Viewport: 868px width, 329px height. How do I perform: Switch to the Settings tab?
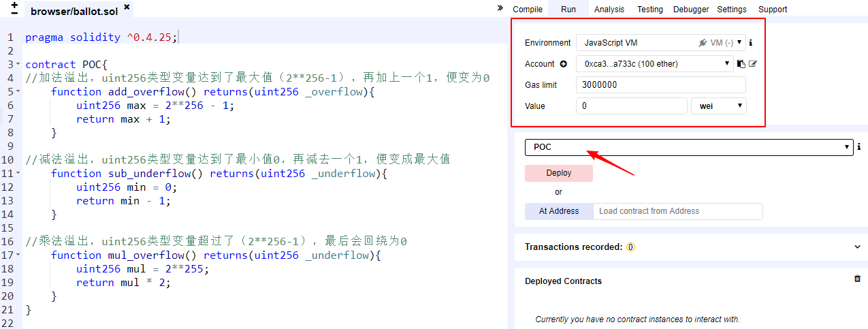pyautogui.click(x=732, y=10)
